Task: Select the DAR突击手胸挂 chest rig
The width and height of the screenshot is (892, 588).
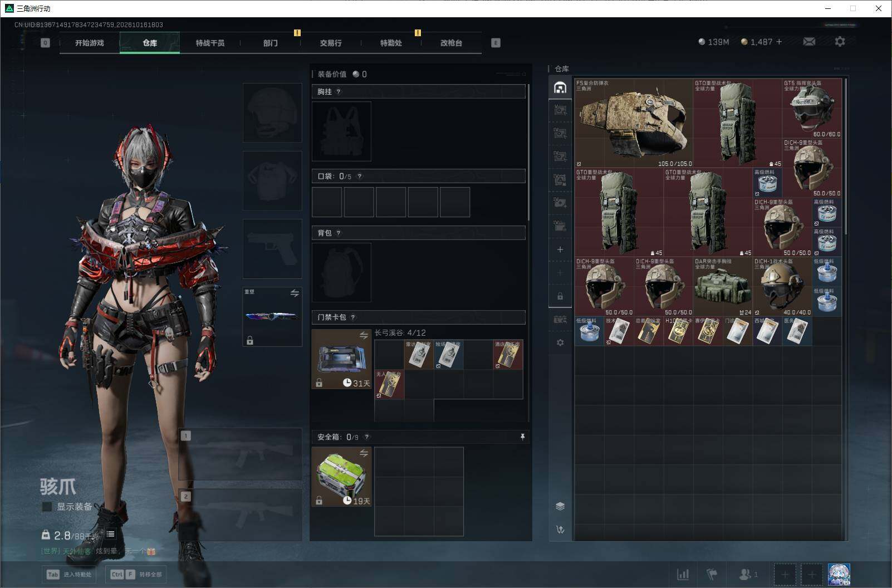Action: pyautogui.click(x=723, y=286)
